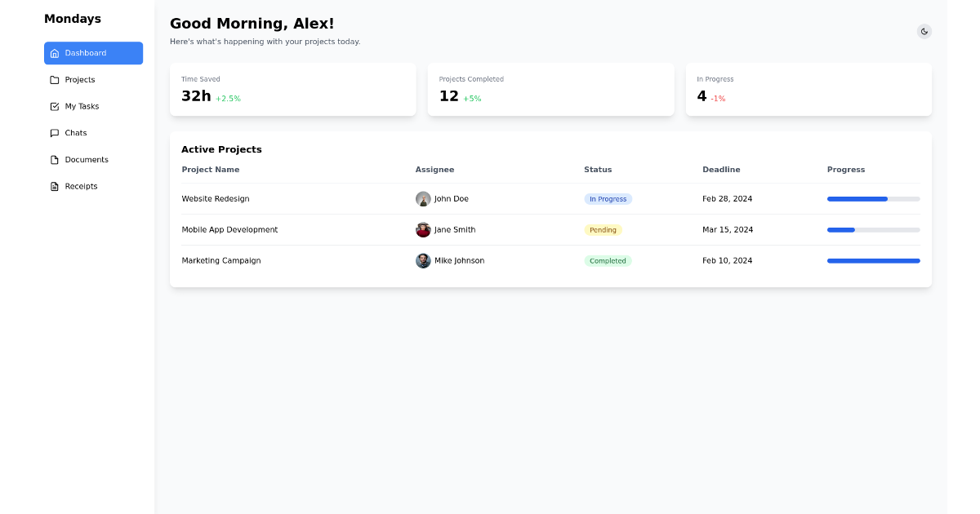Click Mike Johnson's avatar icon
This screenshot has height=514, width=980.
[x=423, y=260]
